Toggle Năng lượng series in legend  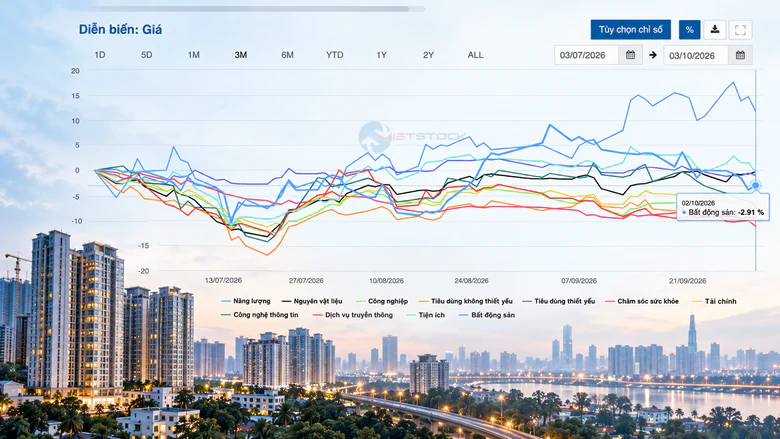tap(246, 301)
